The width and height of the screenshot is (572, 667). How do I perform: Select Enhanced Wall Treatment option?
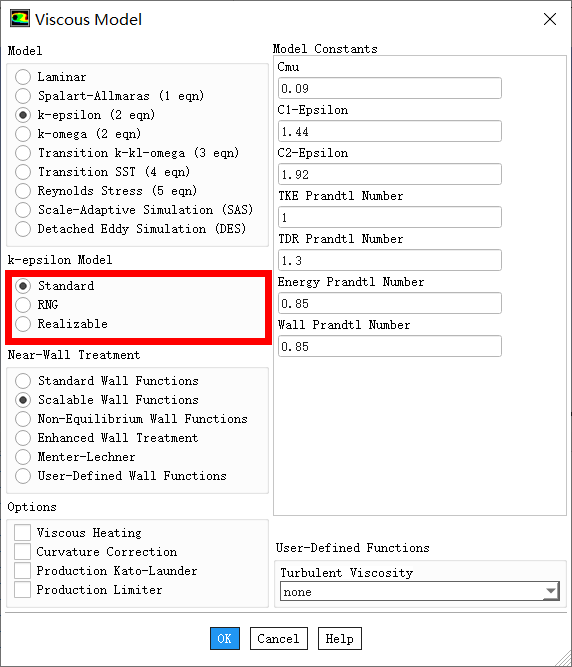click(23, 438)
